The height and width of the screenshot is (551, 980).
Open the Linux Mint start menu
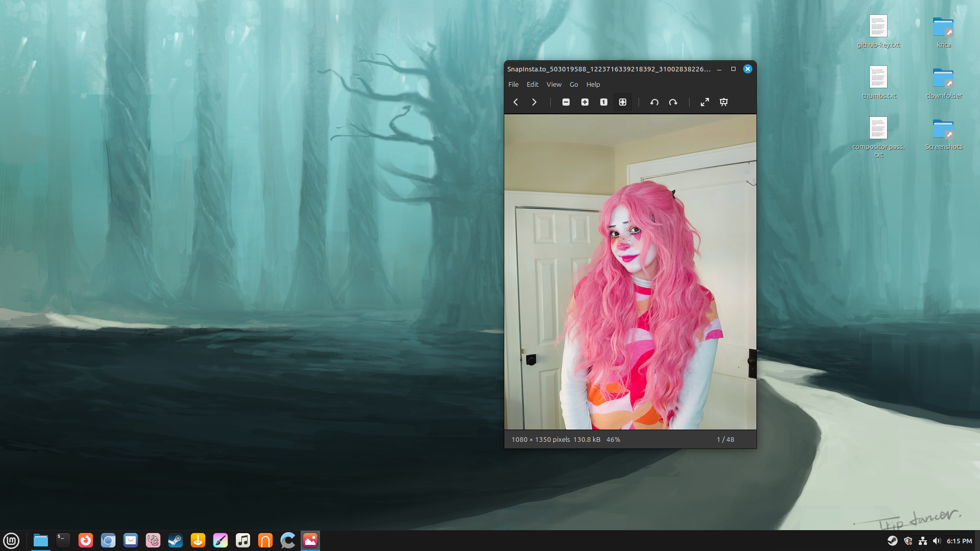coord(11,541)
